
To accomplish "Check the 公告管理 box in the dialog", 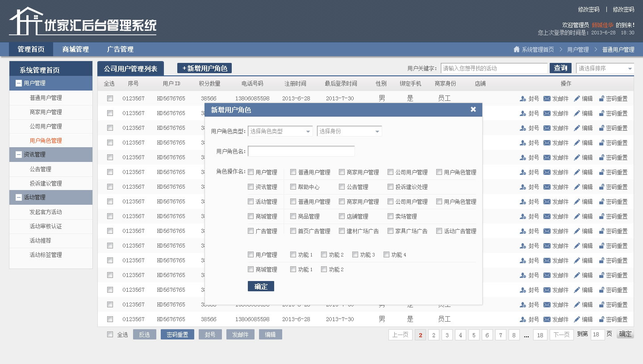I will [342, 187].
